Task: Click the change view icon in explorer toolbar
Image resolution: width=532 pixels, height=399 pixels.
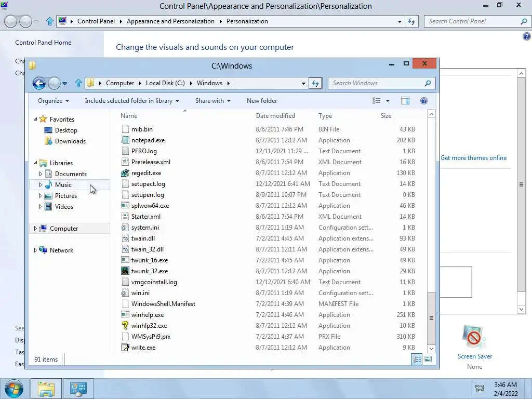Action: [376, 101]
